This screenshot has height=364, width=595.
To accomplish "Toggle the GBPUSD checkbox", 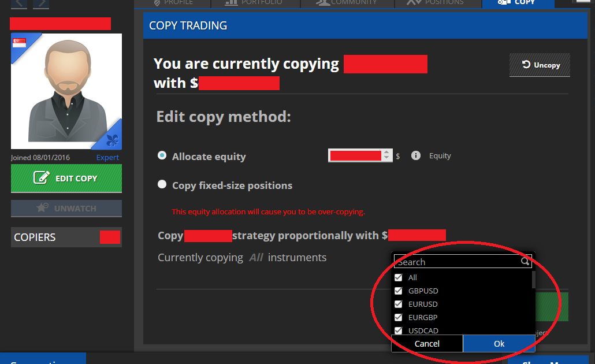I will click(x=398, y=291).
